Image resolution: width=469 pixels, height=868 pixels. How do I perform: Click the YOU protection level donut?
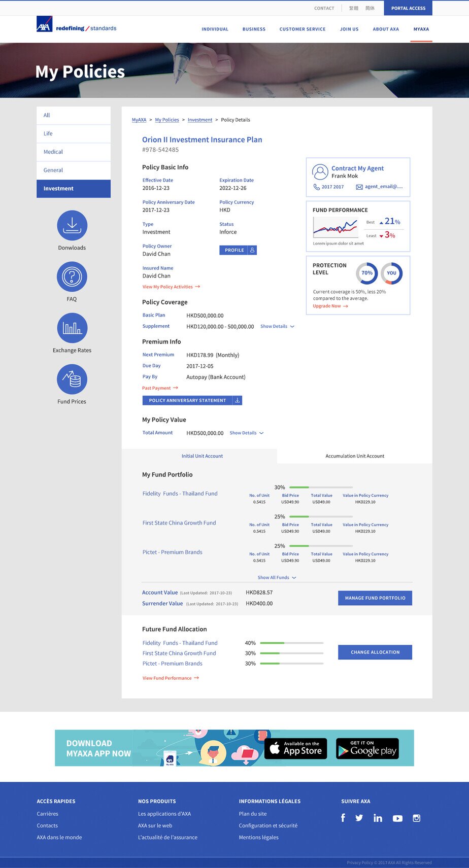(x=391, y=273)
